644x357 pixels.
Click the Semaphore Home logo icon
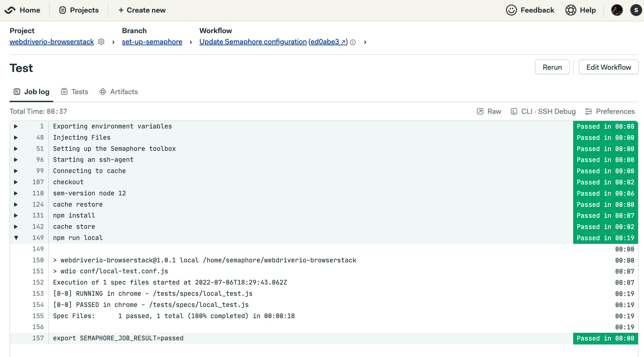pyautogui.click(x=10, y=10)
